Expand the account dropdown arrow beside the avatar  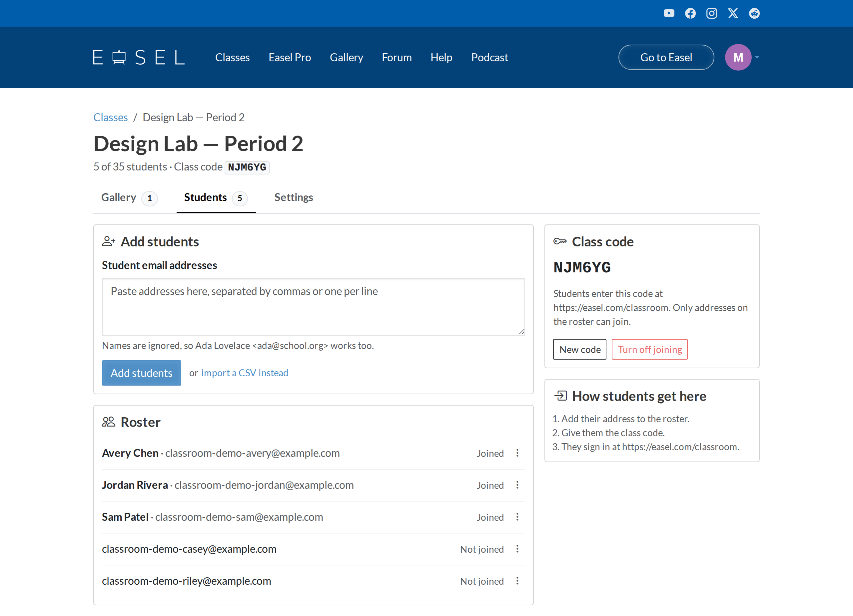coord(757,58)
